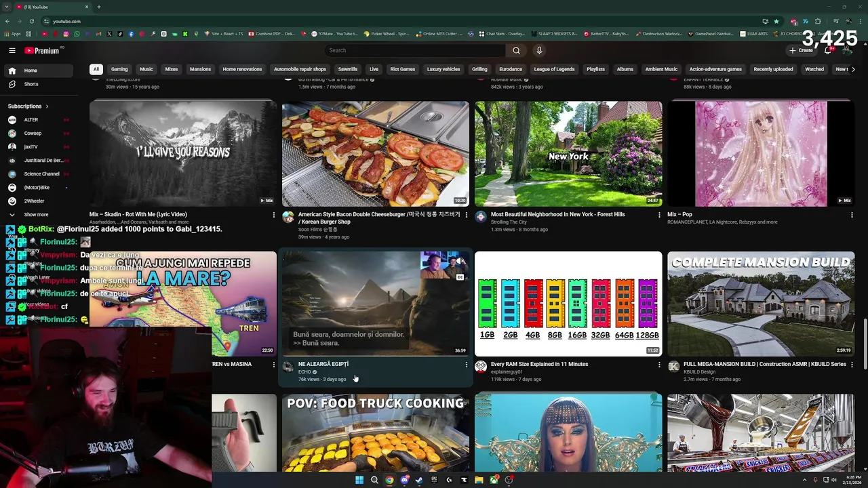Select the Music filter chip
This screenshot has height=488, width=868.
click(x=146, y=69)
